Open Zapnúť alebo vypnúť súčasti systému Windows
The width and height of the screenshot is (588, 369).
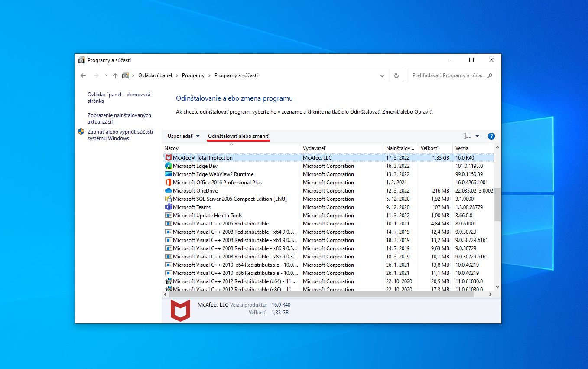(x=120, y=135)
